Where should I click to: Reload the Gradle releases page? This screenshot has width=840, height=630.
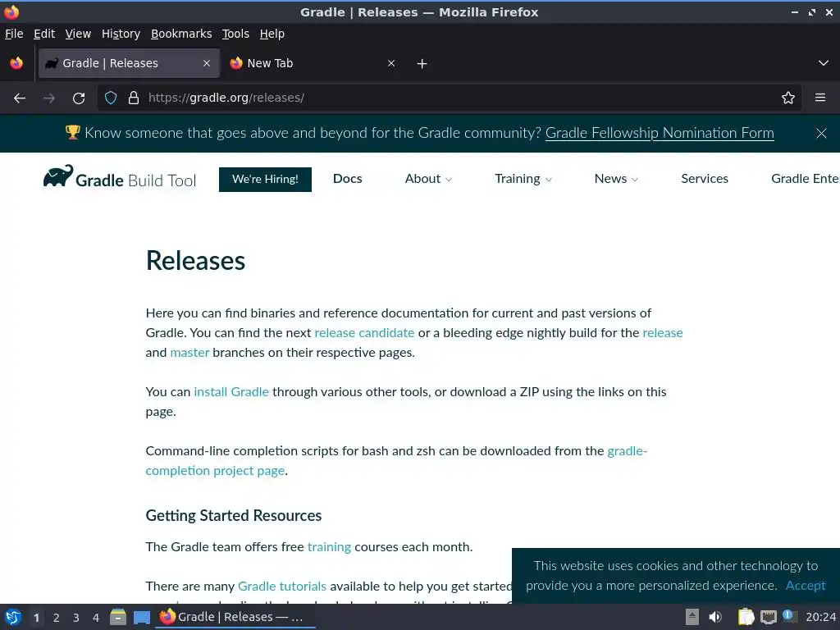click(79, 98)
